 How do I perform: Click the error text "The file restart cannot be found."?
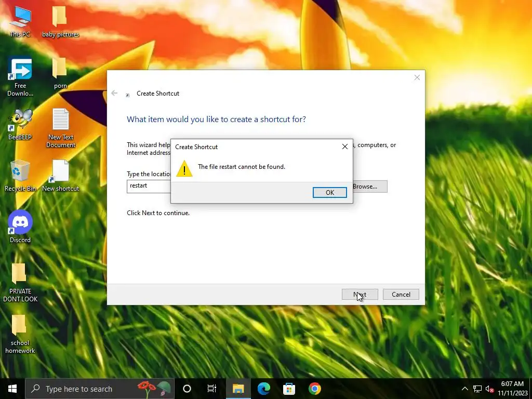[242, 167]
